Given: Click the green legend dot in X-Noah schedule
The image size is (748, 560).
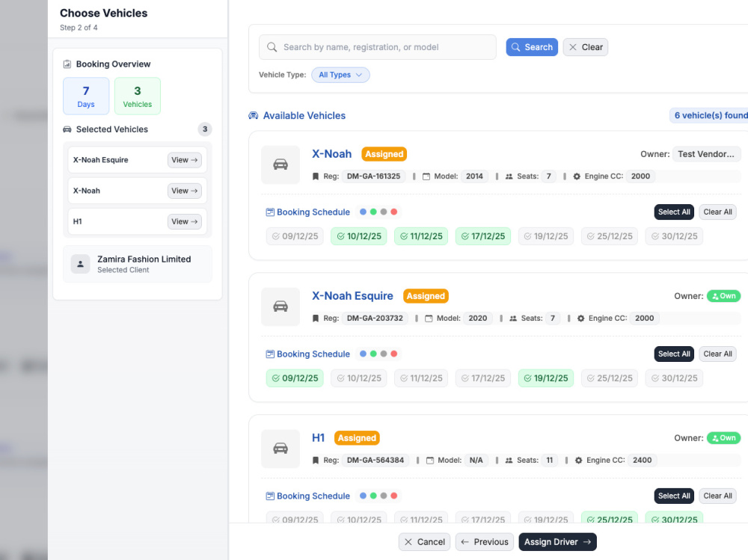Looking at the screenshot, I should pos(373,212).
